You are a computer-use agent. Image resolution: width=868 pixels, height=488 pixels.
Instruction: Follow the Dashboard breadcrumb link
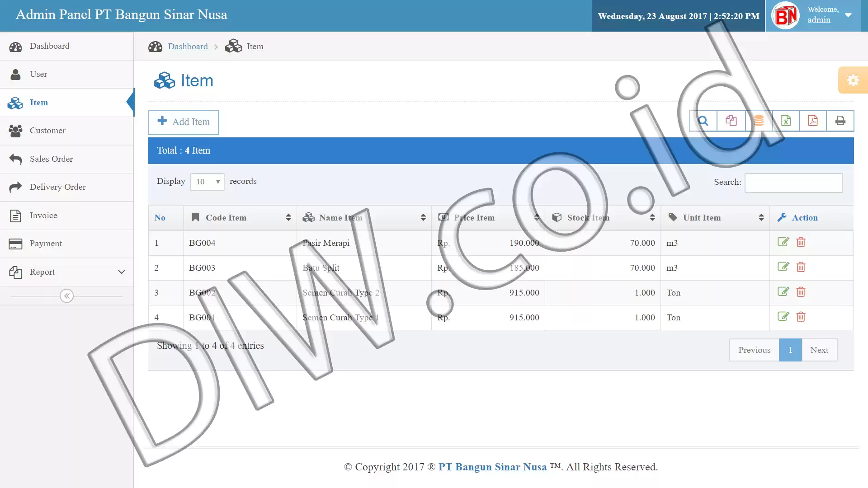pyautogui.click(x=188, y=47)
